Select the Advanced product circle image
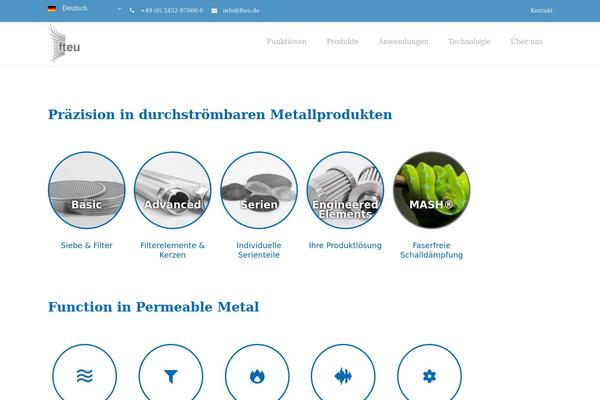The width and height of the screenshot is (600, 400). 173,190
